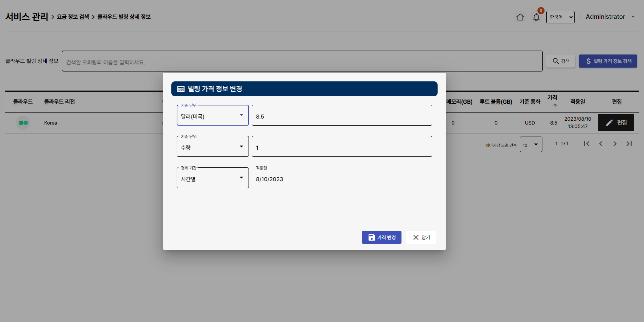Go to the next page arrow
644x322 pixels.
point(615,144)
